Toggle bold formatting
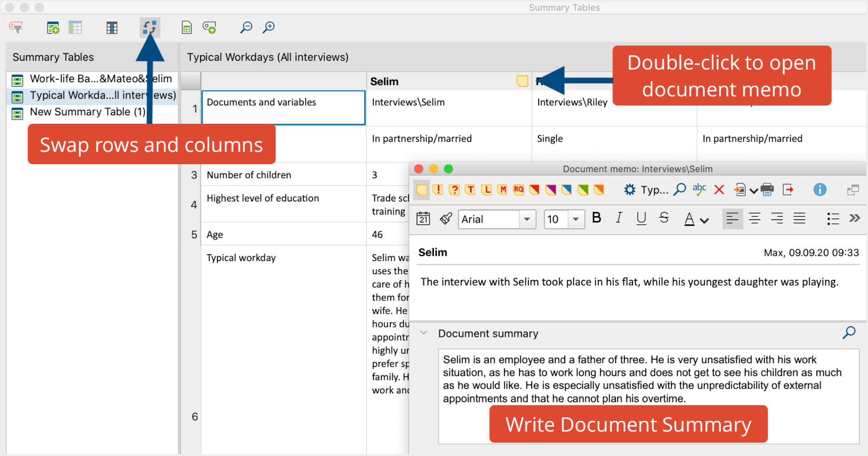The width and height of the screenshot is (868, 456). coord(597,218)
